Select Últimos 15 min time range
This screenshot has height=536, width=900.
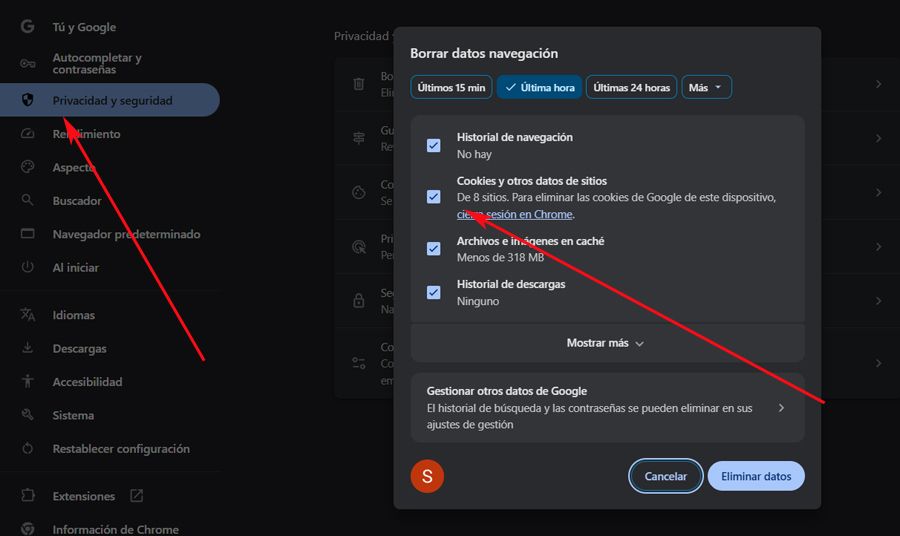451,87
